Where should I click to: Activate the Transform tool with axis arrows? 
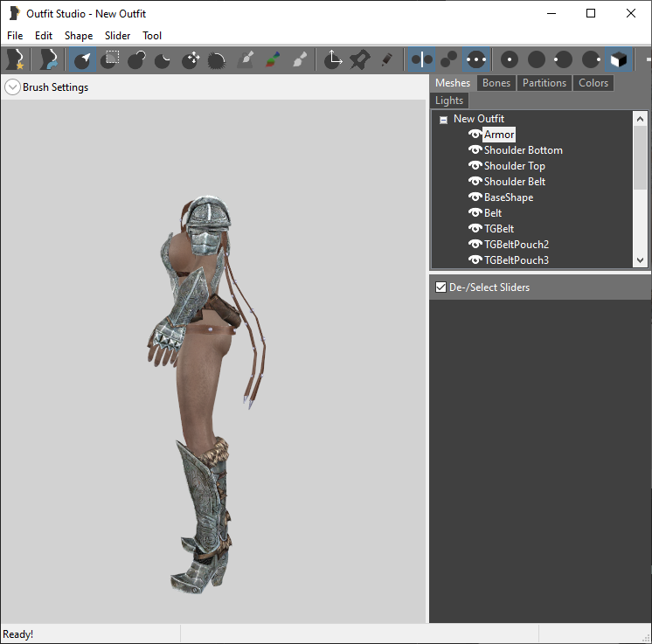(333, 59)
